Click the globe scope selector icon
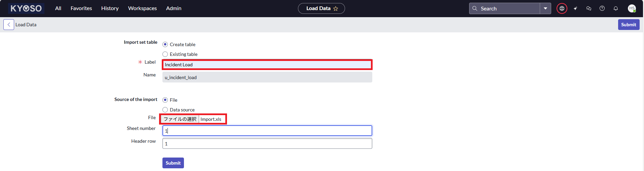This screenshot has height=171, width=644. coord(562,8)
